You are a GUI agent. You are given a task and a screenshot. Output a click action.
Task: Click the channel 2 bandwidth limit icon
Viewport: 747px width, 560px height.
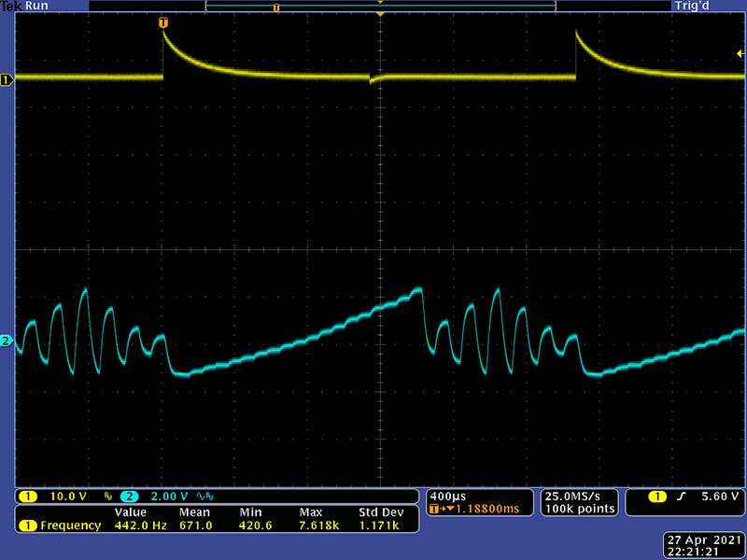(x=205, y=496)
